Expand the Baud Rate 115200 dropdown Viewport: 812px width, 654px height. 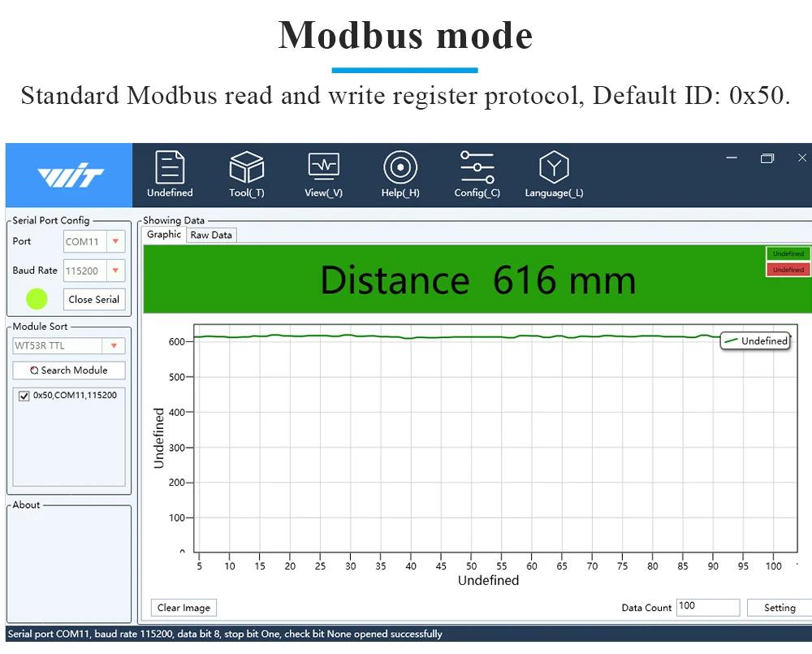pos(115,271)
